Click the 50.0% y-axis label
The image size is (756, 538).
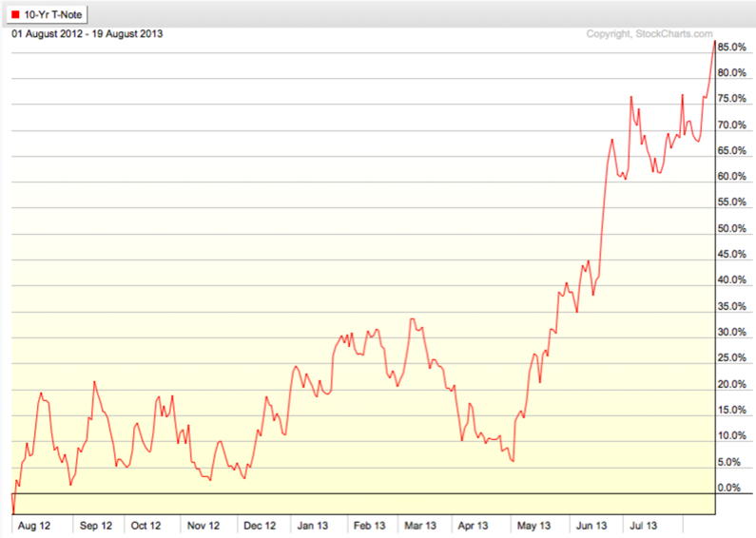pyautogui.click(x=730, y=229)
